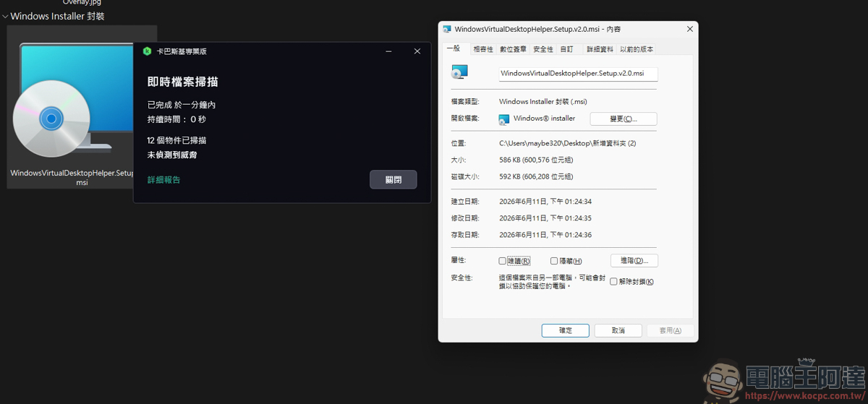
Task: Click the 變更 button for opening program
Action: 624,119
